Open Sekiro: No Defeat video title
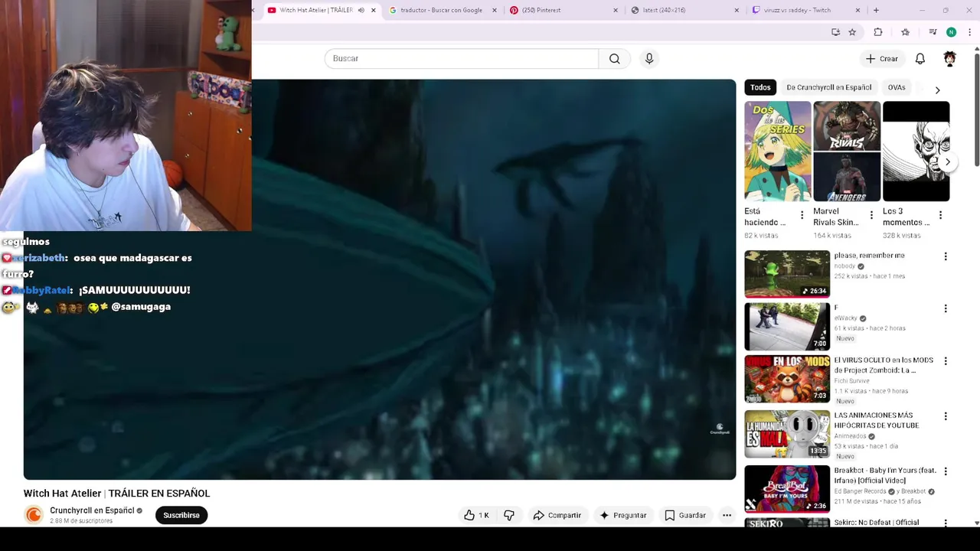Screen dimensions: 980x551 click(876, 523)
